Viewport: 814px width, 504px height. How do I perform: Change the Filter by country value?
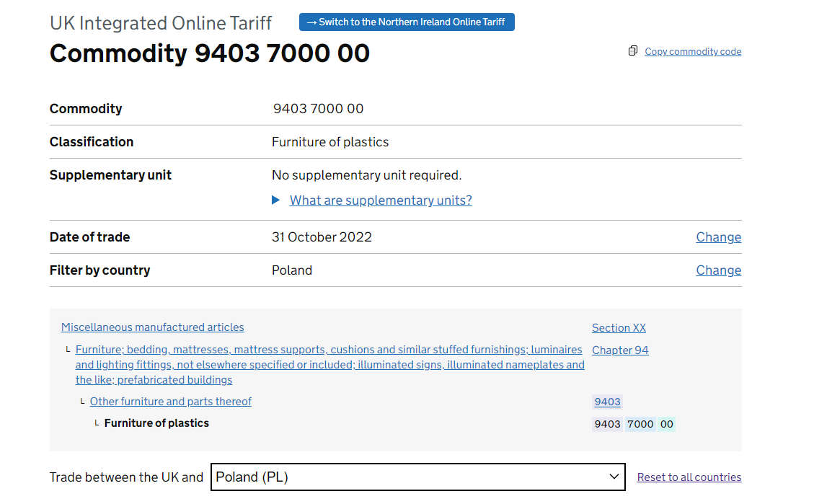click(718, 270)
